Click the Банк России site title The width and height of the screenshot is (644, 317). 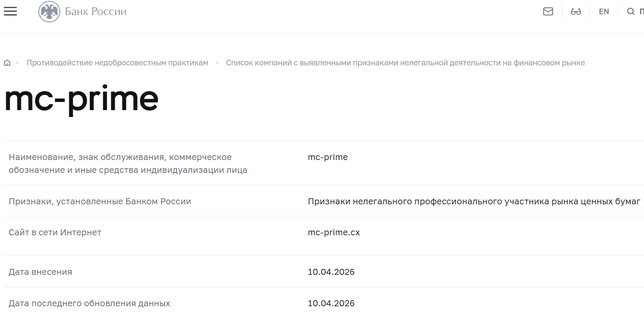[x=95, y=11]
